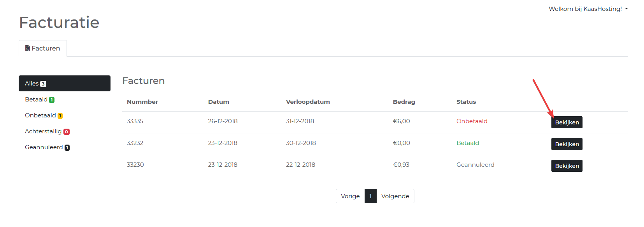Show Geannuleerd invoices
644x227 pixels.
[44, 147]
